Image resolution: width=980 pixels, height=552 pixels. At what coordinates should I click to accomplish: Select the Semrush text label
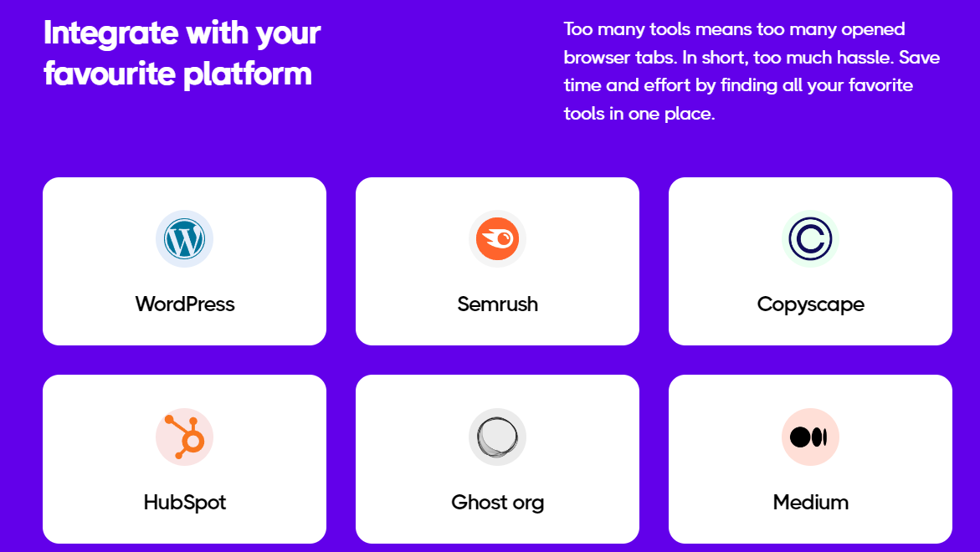(497, 304)
